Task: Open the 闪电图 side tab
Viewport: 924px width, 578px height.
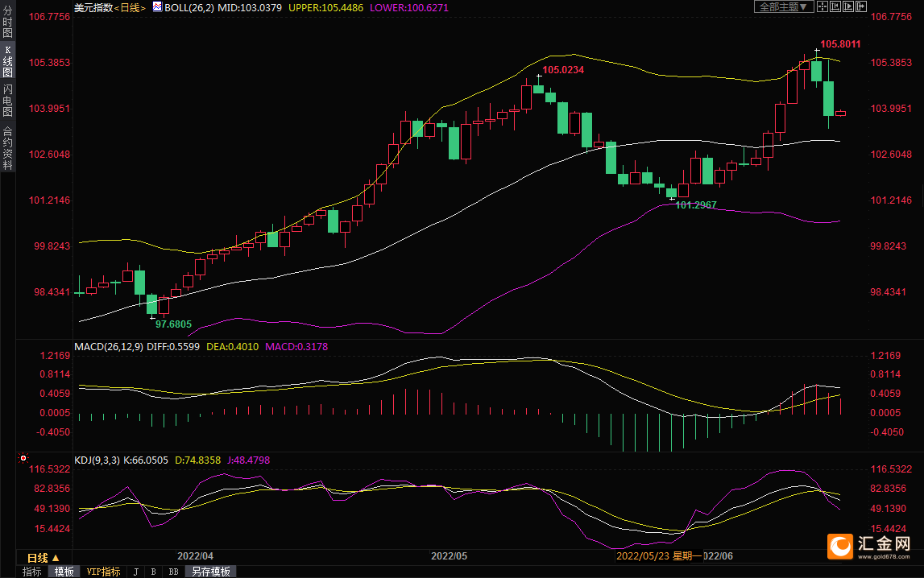Action: click(8, 100)
